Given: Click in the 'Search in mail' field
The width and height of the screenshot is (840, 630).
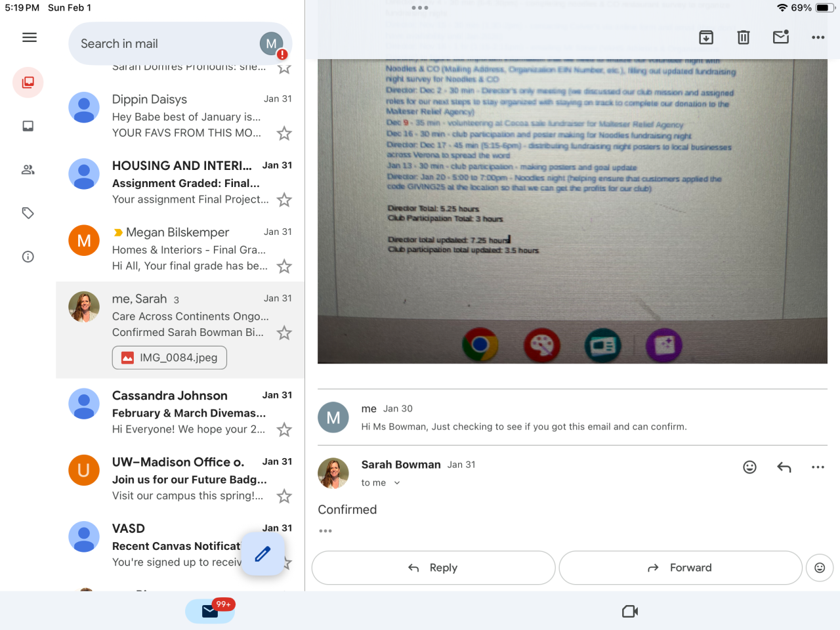Looking at the screenshot, I should [x=164, y=44].
